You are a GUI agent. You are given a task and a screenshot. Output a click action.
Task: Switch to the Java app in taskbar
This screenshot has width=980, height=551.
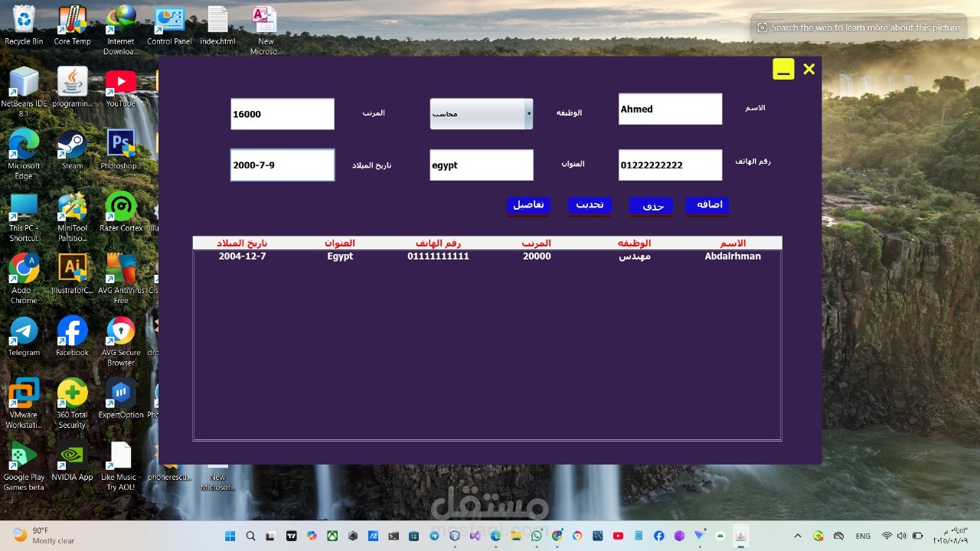pyautogui.click(x=740, y=536)
